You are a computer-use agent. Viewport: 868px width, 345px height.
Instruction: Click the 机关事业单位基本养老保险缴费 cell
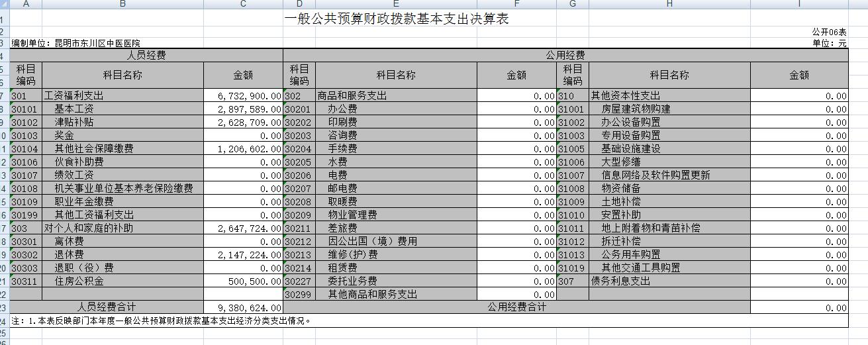pyautogui.click(x=122, y=188)
